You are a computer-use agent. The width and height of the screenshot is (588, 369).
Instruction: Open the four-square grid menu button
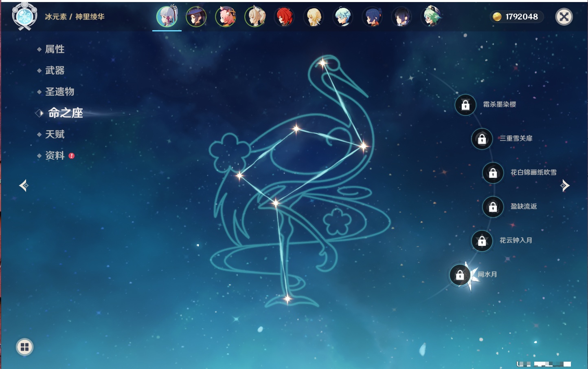[24, 347]
